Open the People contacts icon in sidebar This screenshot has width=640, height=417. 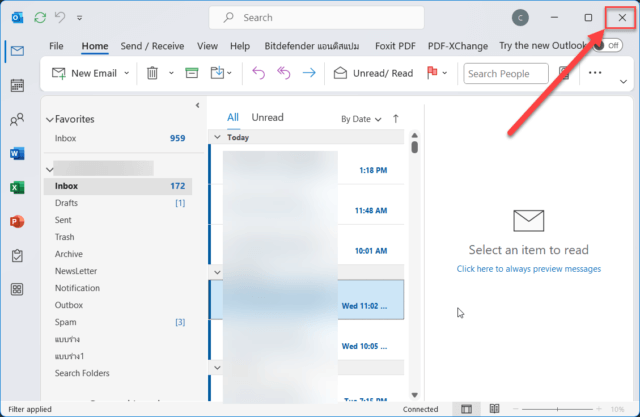(17, 120)
